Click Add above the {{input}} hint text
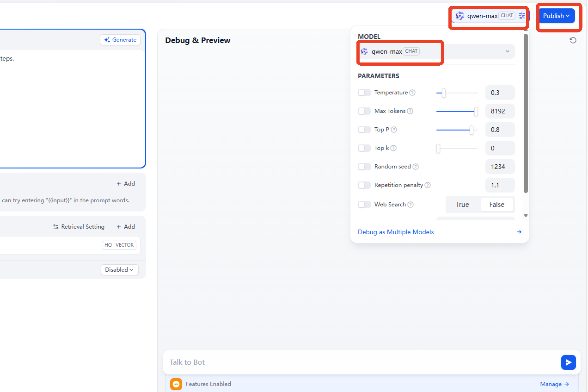This screenshot has height=392, width=588. click(x=126, y=184)
